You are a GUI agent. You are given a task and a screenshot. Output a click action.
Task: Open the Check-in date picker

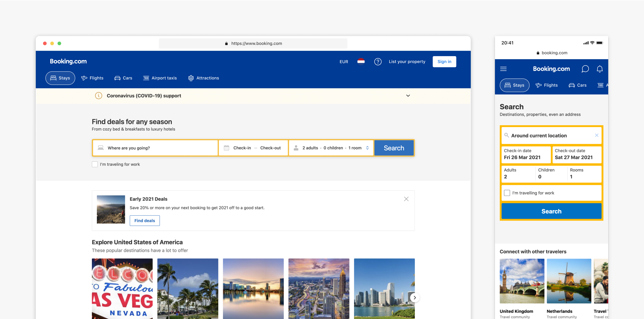(242, 148)
